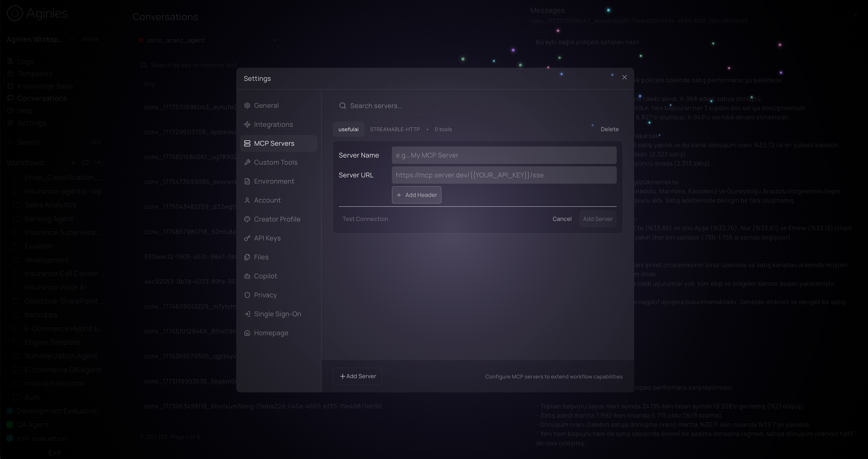Viewport: 868px width, 459px height.
Task: Click the Invite link in sidebar
Action: click(x=90, y=39)
